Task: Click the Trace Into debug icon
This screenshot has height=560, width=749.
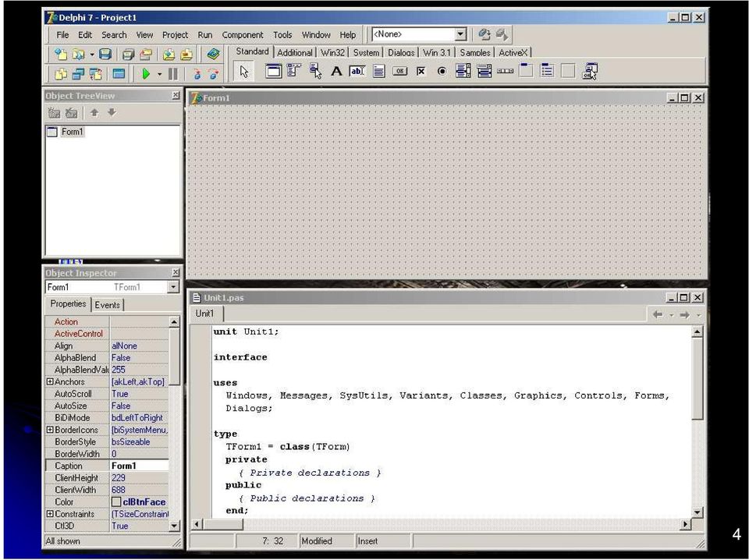Action: 197,74
